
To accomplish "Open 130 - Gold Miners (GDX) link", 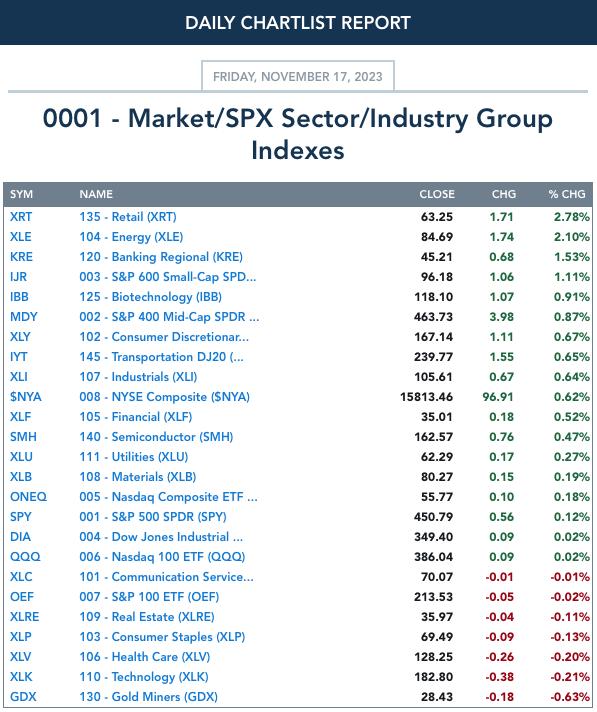I will tap(148, 696).
